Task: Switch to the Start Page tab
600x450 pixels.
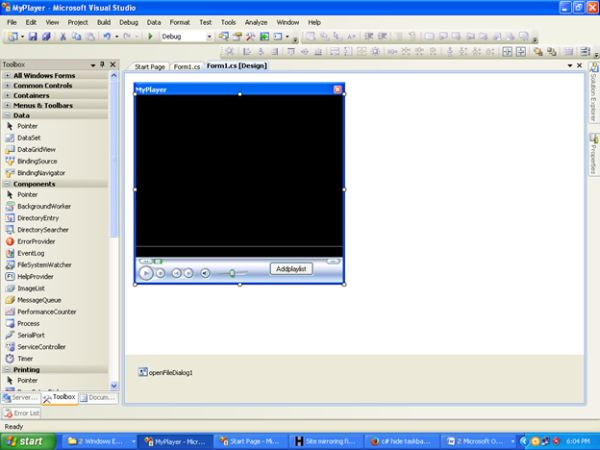Action: 150,67
